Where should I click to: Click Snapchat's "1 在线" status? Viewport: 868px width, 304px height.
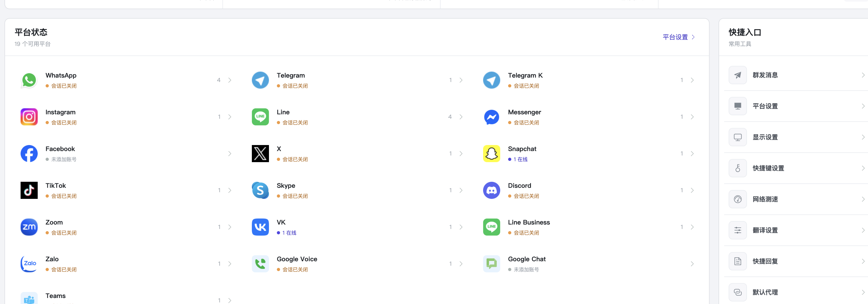click(520, 159)
